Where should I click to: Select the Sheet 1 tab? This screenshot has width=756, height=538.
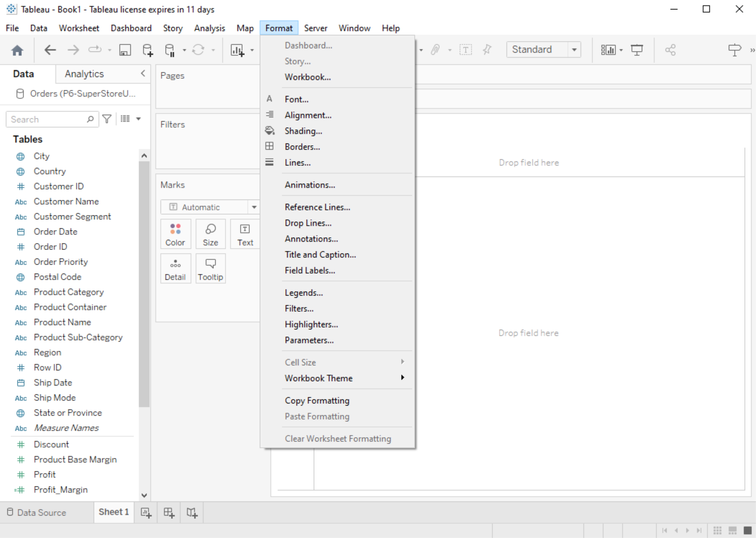click(x=114, y=512)
